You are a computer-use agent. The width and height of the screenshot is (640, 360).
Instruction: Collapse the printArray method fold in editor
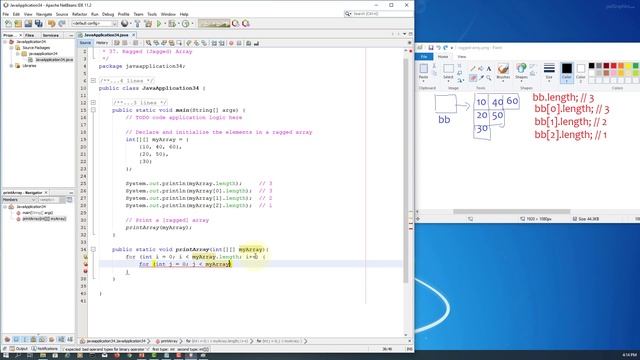(93, 249)
